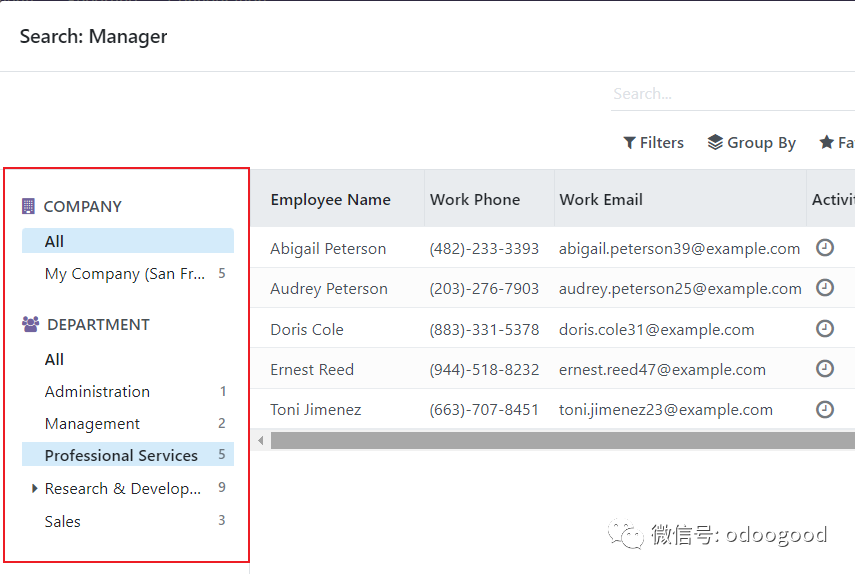Click the Company building icon in sidebar
This screenshot has width=855, height=574.
(28, 206)
